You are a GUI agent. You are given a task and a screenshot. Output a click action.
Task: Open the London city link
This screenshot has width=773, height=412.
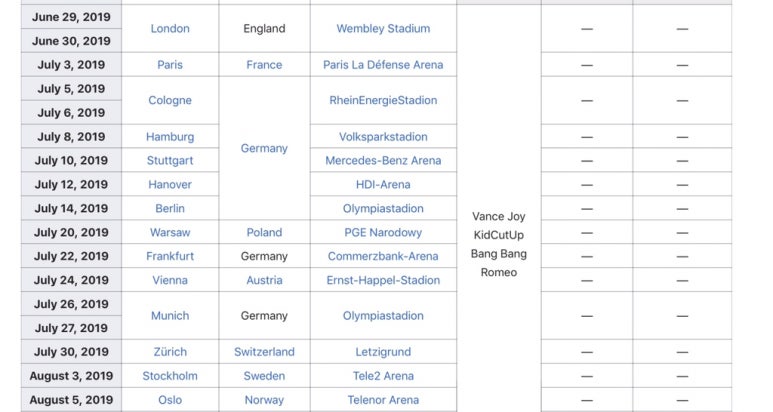coord(170,29)
